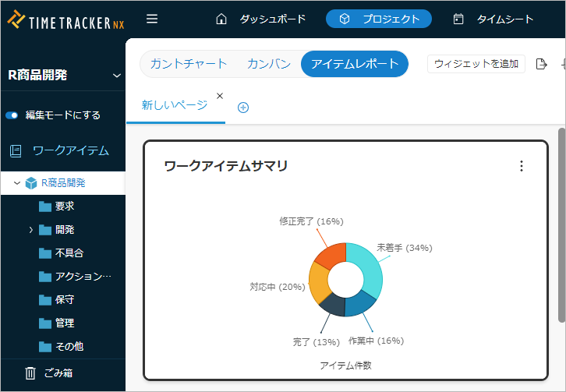The image size is (566, 392).
Task: Click the hamburger menu icon
Action: pos(152,19)
